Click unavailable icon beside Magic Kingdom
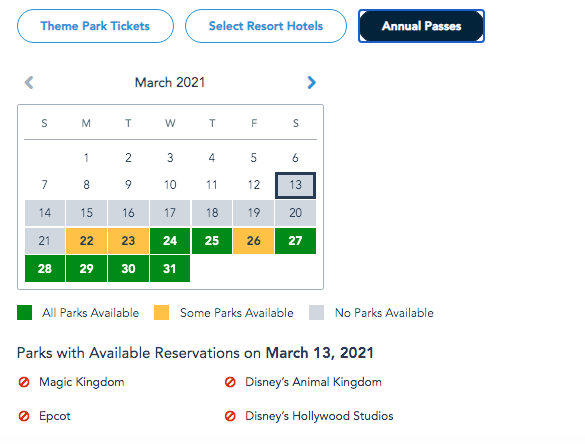This screenshot has height=444, width=585. click(24, 382)
